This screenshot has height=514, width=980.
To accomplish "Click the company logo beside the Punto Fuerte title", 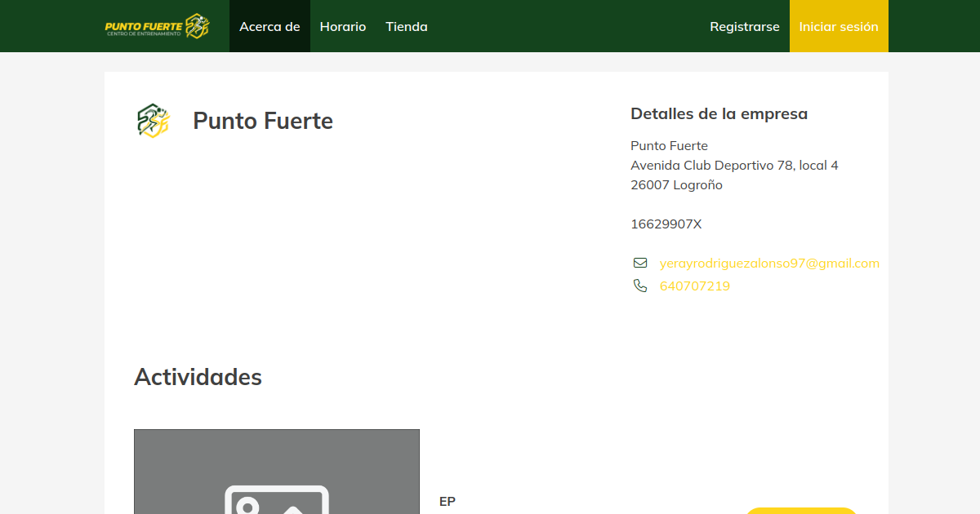I will coord(154,121).
